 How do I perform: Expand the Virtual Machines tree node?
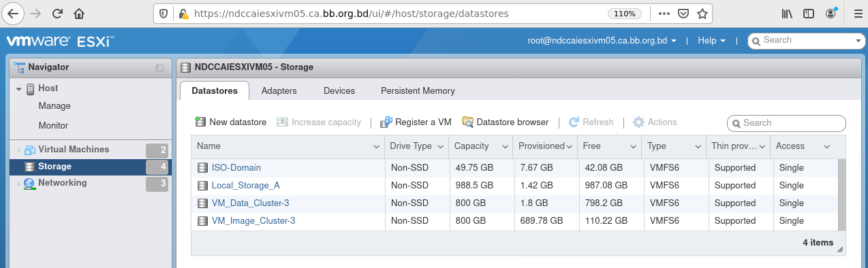coord(18,150)
